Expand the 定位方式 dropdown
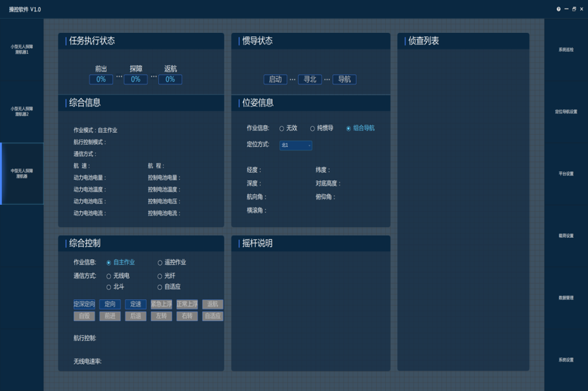 coord(296,145)
